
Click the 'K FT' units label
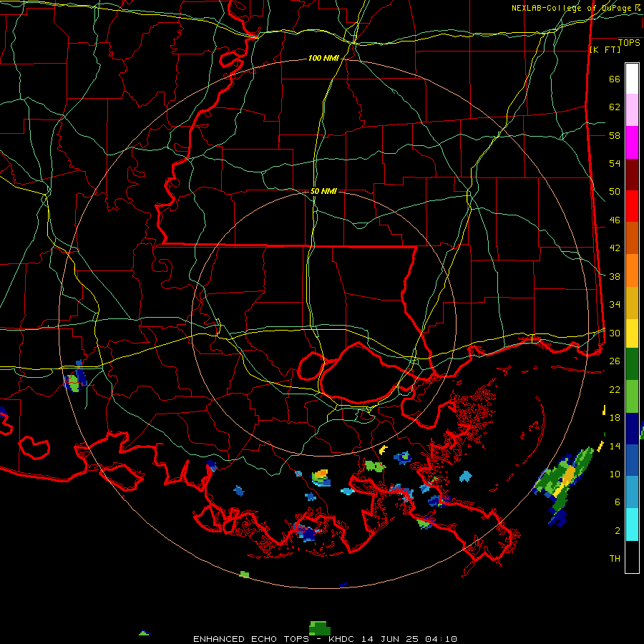tap(605, 50)
